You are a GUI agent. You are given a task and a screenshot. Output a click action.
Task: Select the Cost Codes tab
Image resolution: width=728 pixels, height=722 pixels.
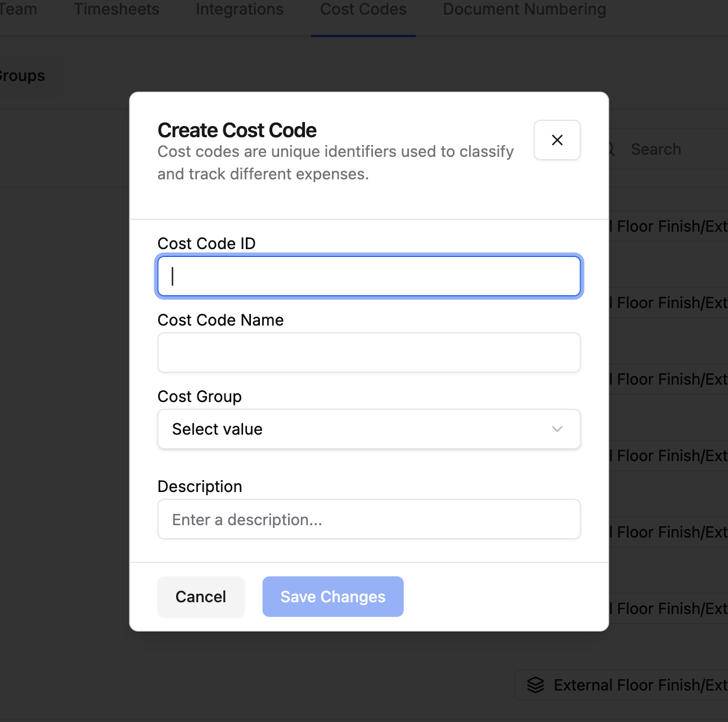pos(363,10)
